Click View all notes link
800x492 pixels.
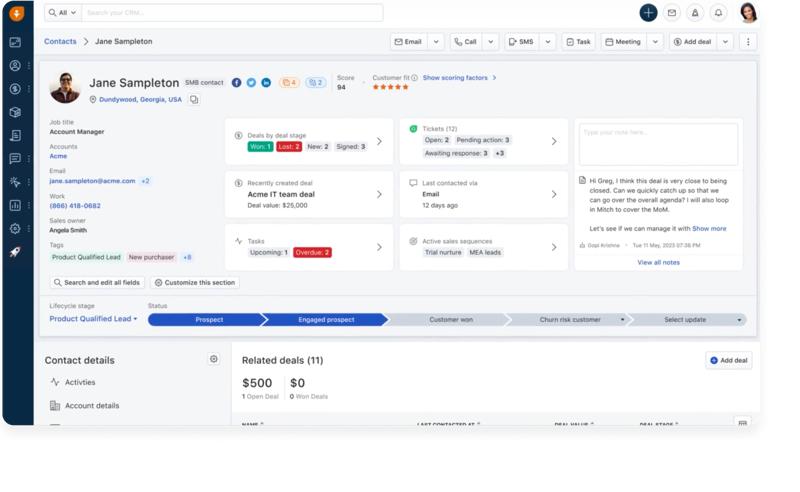658,262
